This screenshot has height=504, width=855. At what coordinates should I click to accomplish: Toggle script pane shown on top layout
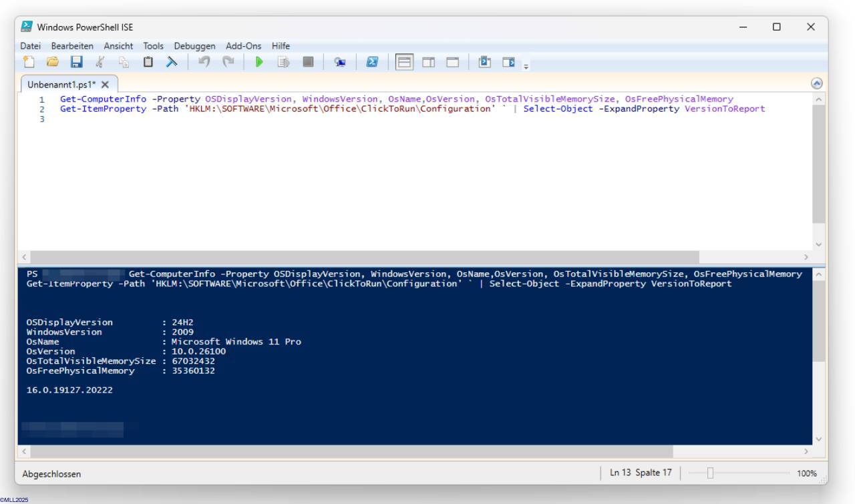point(403,63)
